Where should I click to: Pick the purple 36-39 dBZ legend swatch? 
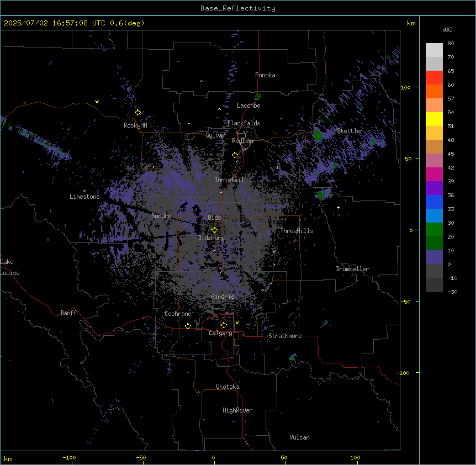(434, 188)
